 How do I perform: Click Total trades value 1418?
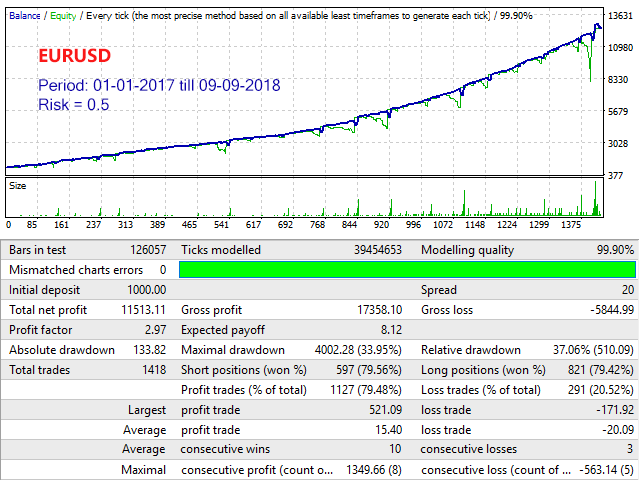(154, 370)
